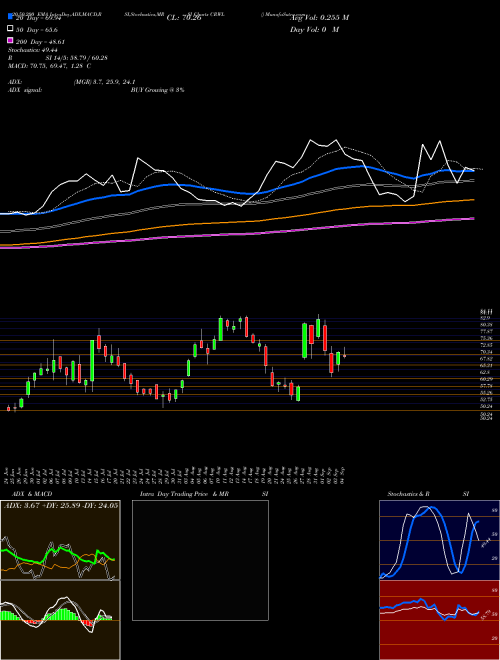Screen dimensions: 500x660
Task: Click the white 50 Day legend square
Action: (x=10, y=29)
